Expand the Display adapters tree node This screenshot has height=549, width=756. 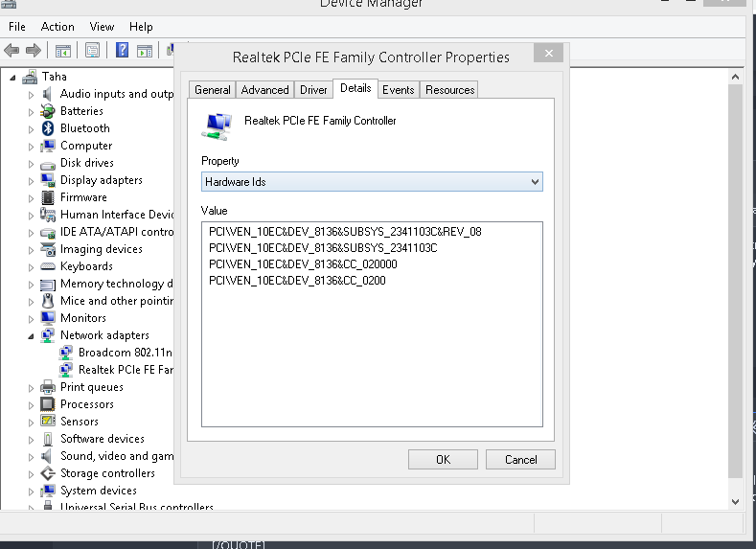coord(32,180)
